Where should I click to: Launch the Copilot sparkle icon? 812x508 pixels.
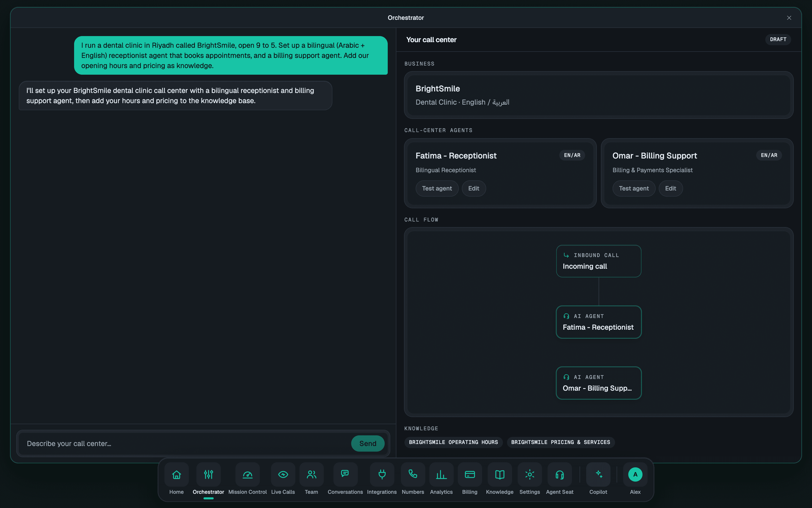(598, 474)
